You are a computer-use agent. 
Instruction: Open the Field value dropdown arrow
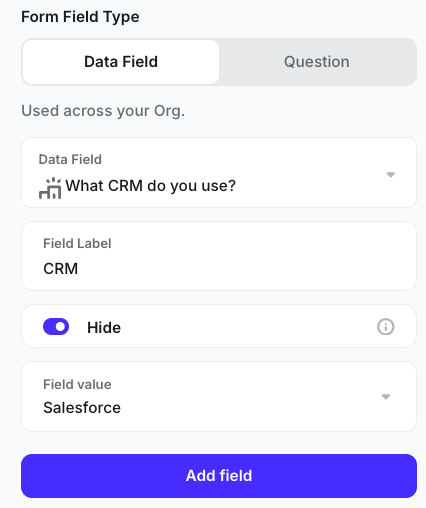(x=386, y=397)
